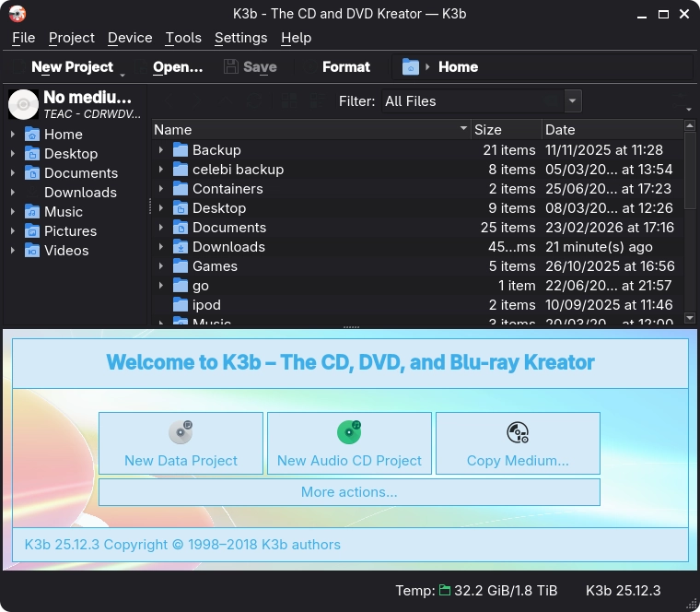This screenshot has height=612, width=700.
Task: Sort by the Size column header
Action: click(x=507, y=130)
